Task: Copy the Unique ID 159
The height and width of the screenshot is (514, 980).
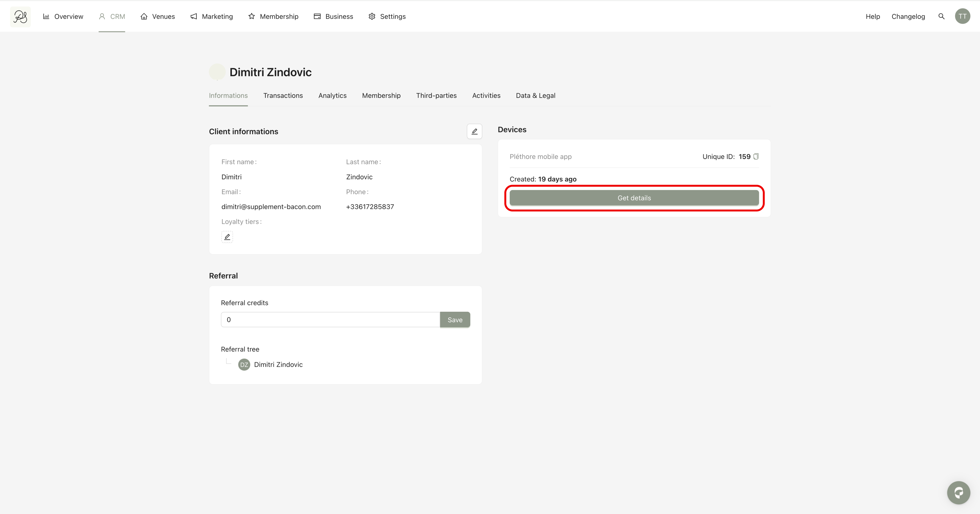Action: pos(756,157)
